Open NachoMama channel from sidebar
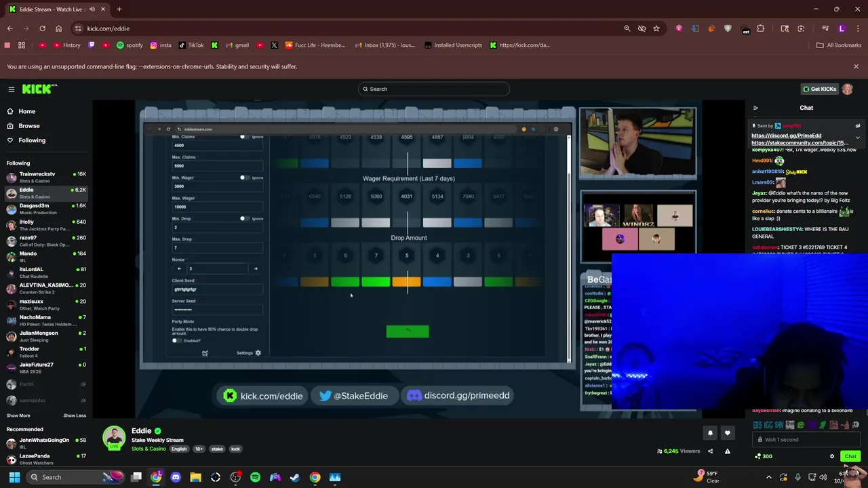The height and width of the screenshot is (488, 868). tap(45, 320)
